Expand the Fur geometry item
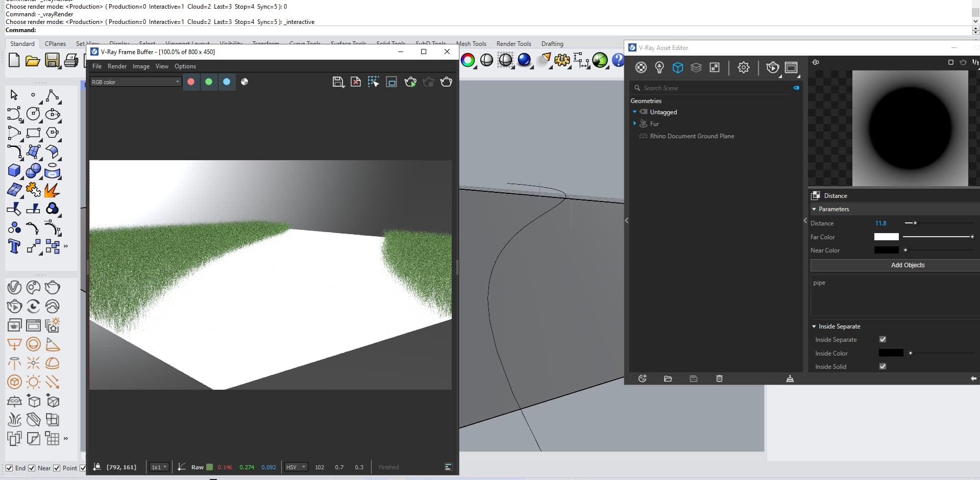The height and width of the screenshot is (480, 980). [634, 123]
